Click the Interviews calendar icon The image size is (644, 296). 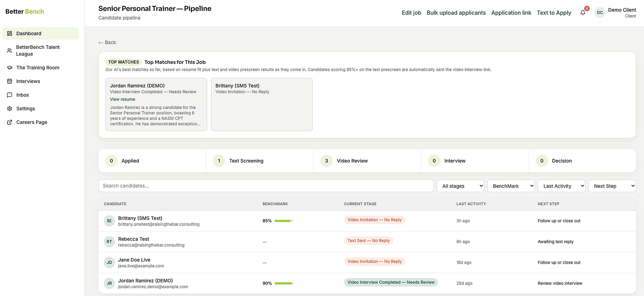tap(10, 81)
